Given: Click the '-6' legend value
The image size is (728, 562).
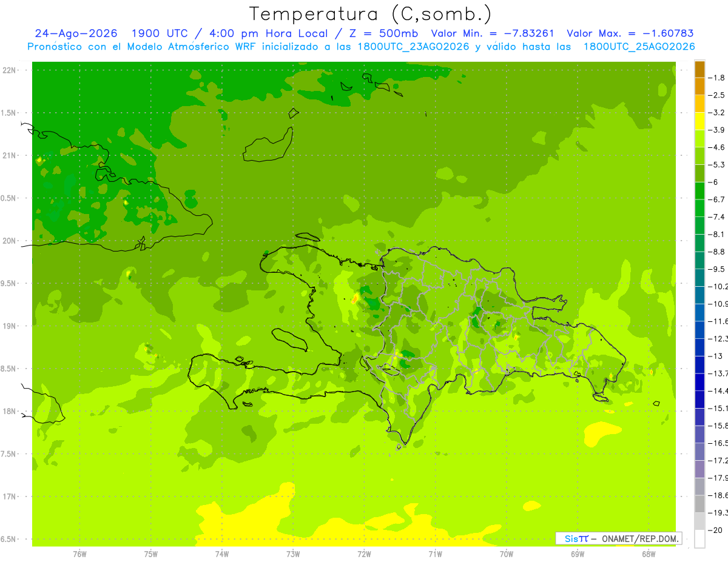Looking at the screenshot, I should coord(714,182).
